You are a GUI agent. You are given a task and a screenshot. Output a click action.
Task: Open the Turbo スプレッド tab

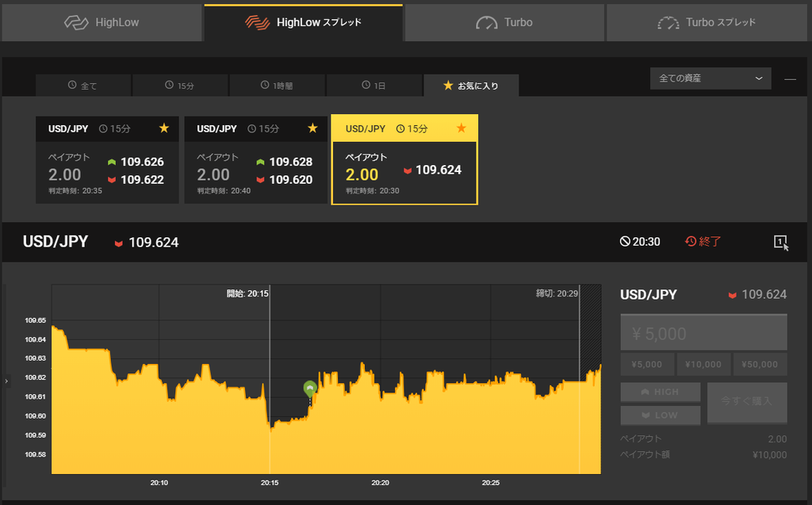pos(707,23)
